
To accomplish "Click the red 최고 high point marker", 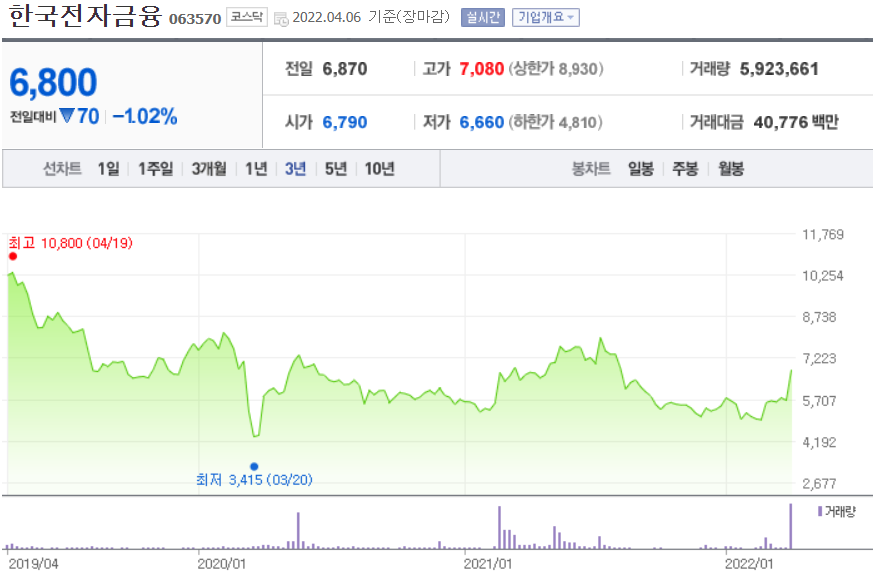I will click(x=13, y=256).
